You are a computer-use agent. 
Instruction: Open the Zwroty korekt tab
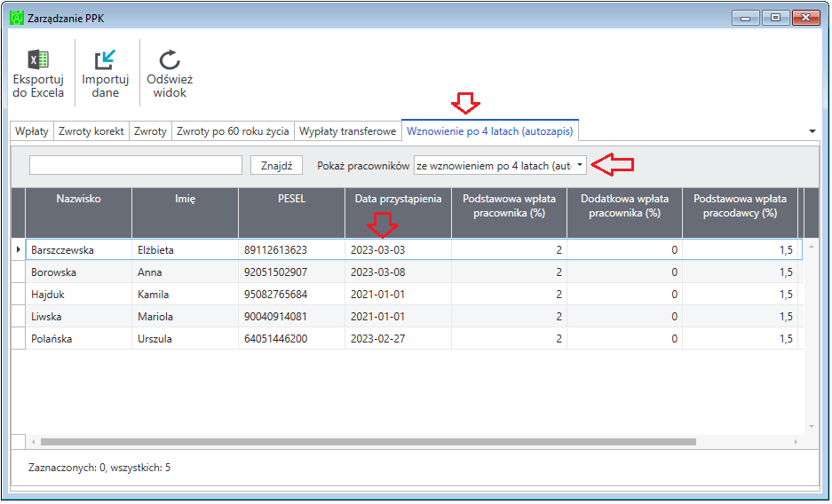(x=91, y=131)
